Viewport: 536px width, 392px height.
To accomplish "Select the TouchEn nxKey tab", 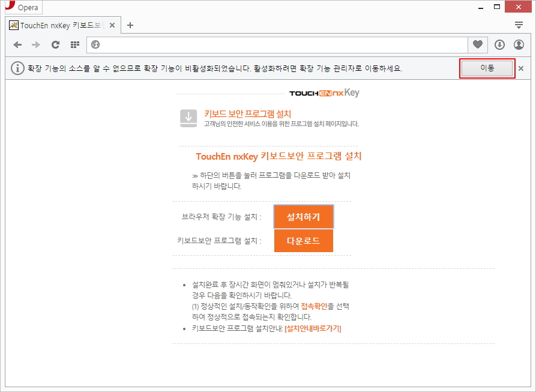I will 63,25.
